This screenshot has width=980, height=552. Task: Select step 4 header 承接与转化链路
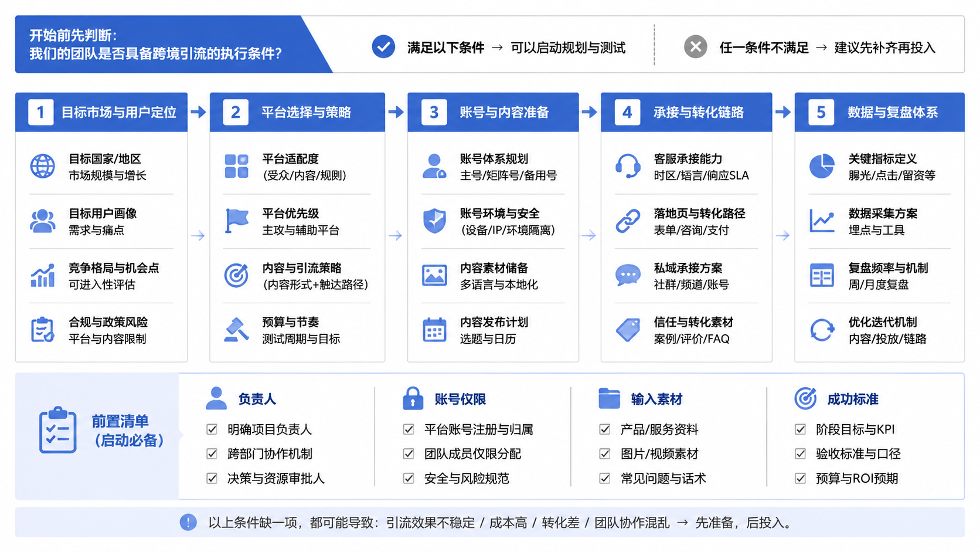coord(686,112)
